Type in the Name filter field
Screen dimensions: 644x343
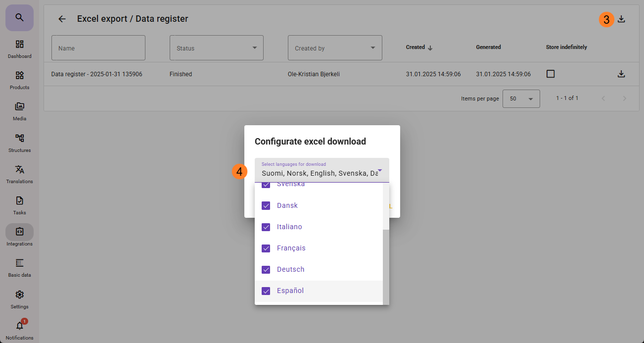pos(98,48)
